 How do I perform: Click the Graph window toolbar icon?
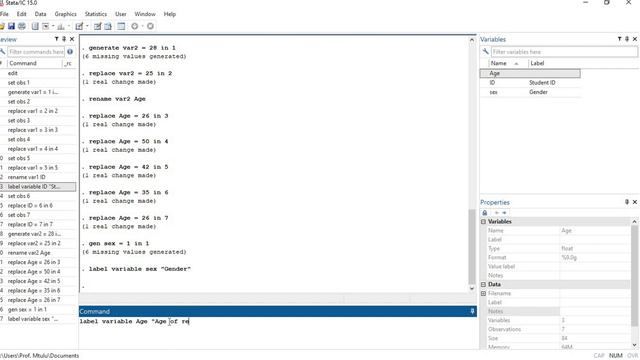(61, 26)
